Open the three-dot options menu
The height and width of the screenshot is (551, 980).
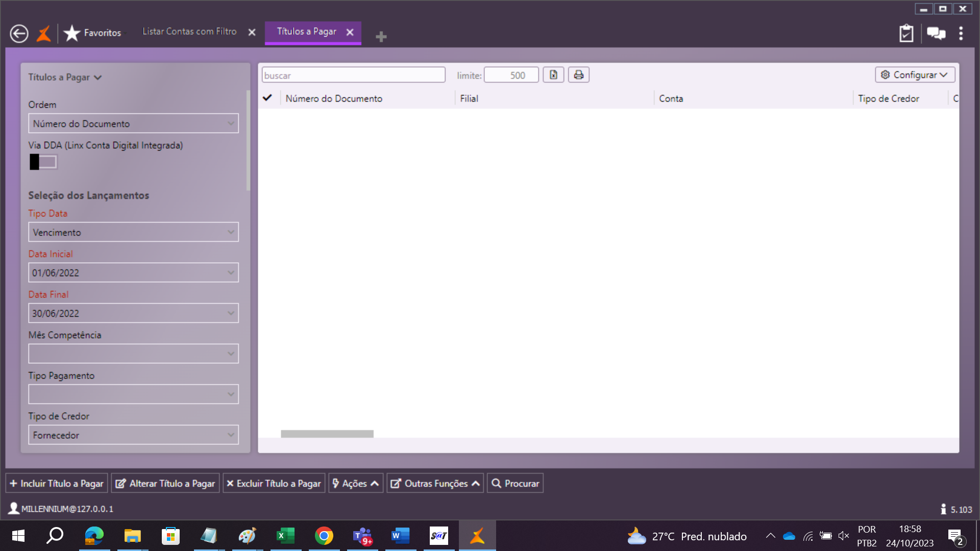click(x=961, y=34)
